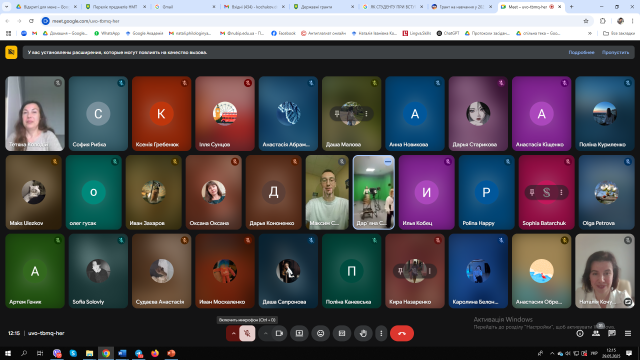640x360 pixels.
Task: Click the present screen icon
Action: (x=299, y=333)
